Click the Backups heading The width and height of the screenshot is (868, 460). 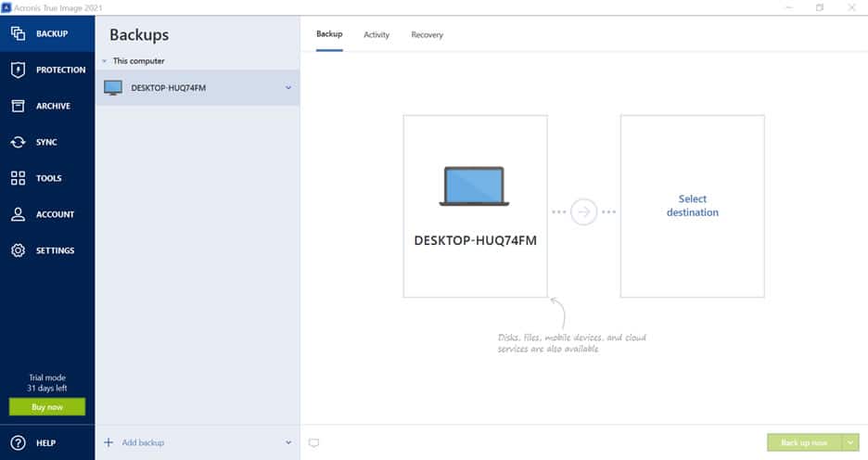[139, 34]
